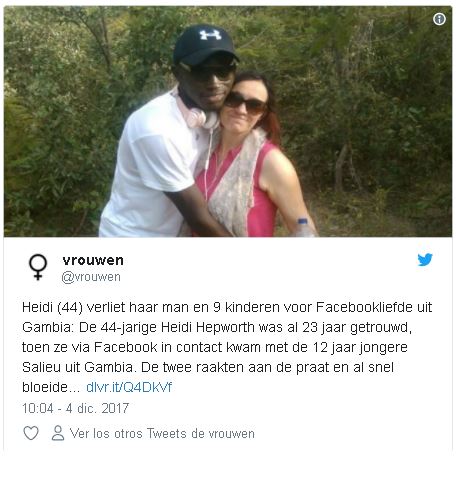The image size is (456, 478).
Task: Click Heidi (44) at the tweet's start
Action: (52, 307)
